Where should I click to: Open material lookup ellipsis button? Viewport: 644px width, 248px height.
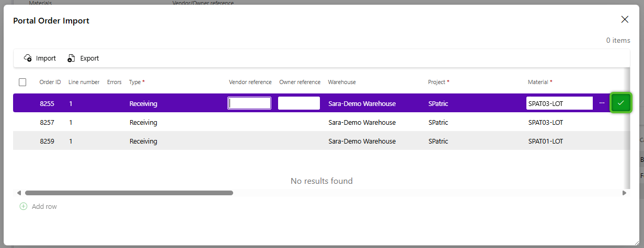602,103
